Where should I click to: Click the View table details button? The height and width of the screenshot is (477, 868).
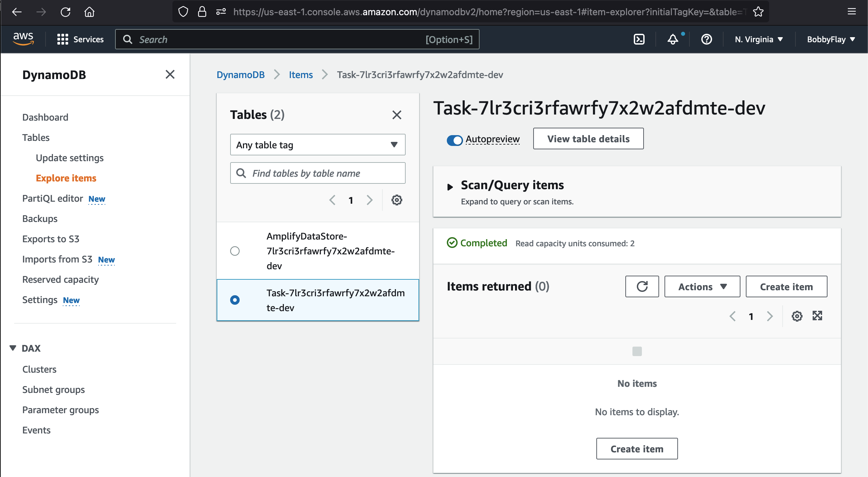pos(588,139)
